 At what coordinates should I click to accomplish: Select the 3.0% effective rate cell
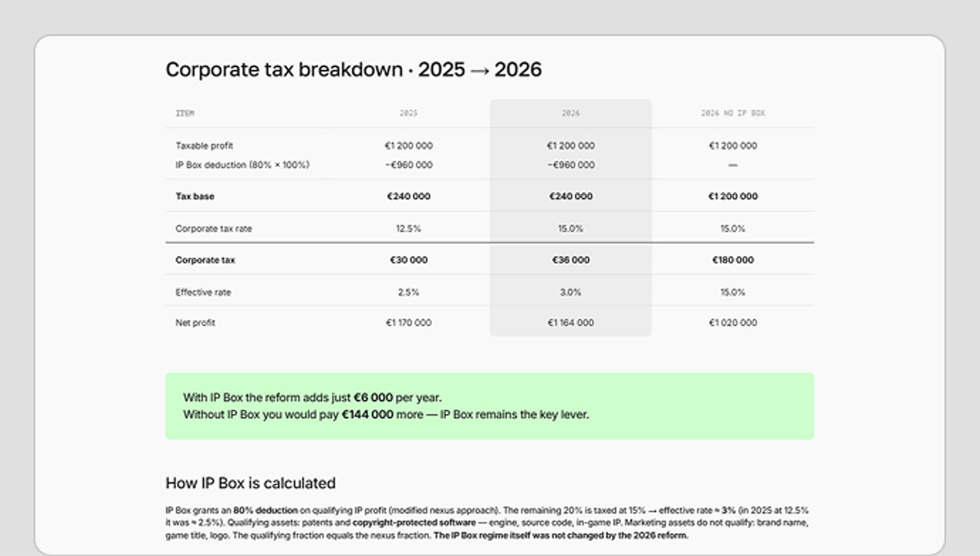point(570,292)
